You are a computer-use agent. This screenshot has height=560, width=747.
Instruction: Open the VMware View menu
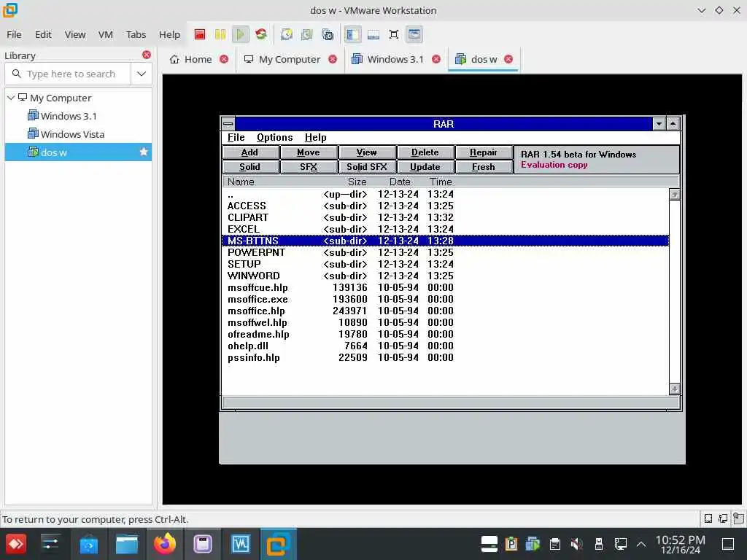(75, 34)
